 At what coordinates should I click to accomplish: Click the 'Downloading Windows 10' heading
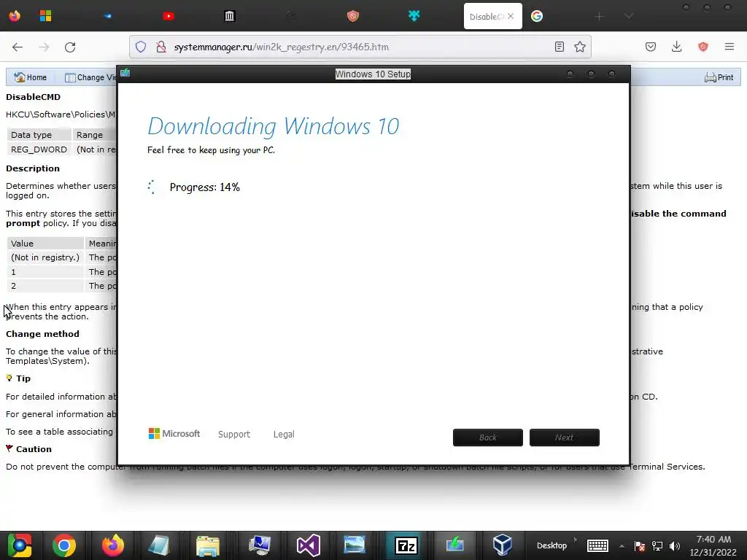point(274,126)
